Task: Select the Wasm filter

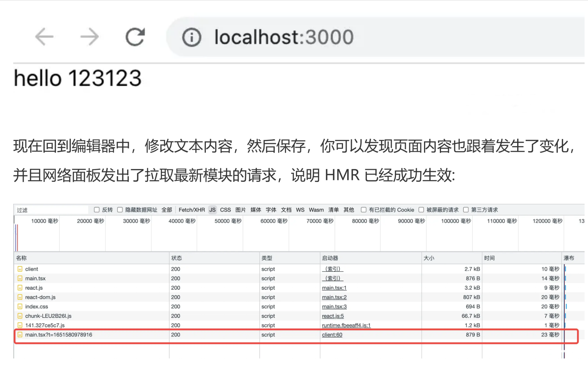Action: pos(316,210)
